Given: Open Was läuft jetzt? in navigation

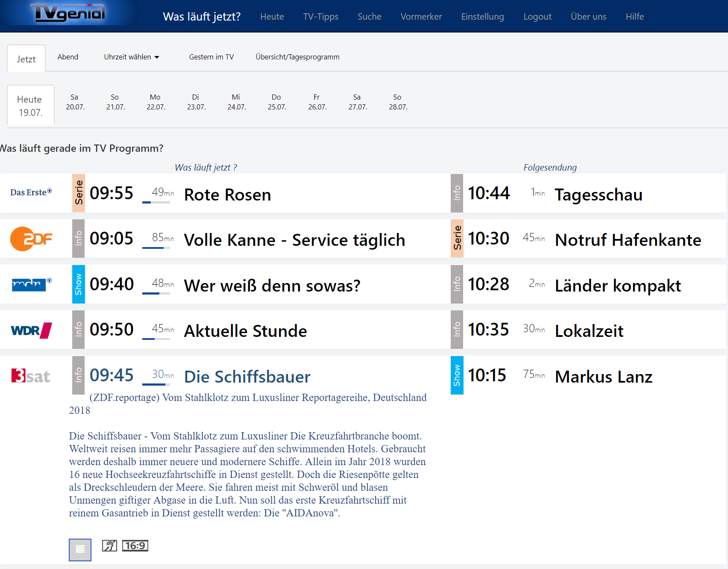Looking at the screenshot, I should pos(202,17).
